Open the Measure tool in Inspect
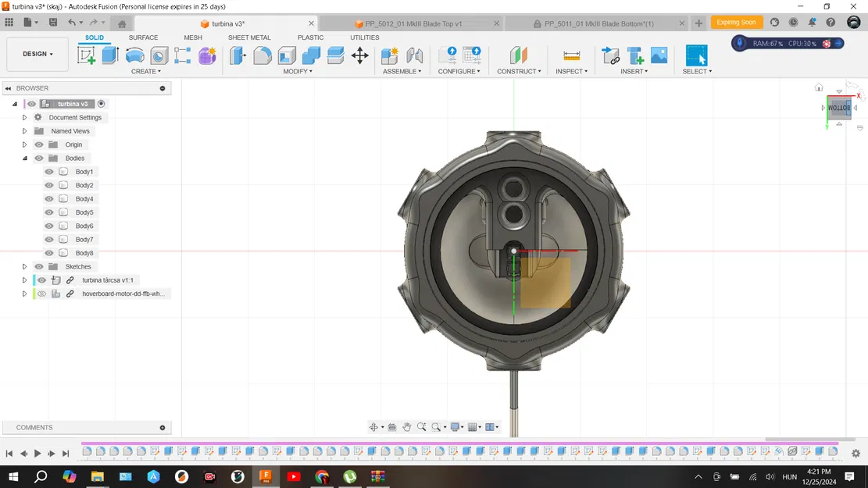This screenshot has height=488, width=868. point(572,55)
